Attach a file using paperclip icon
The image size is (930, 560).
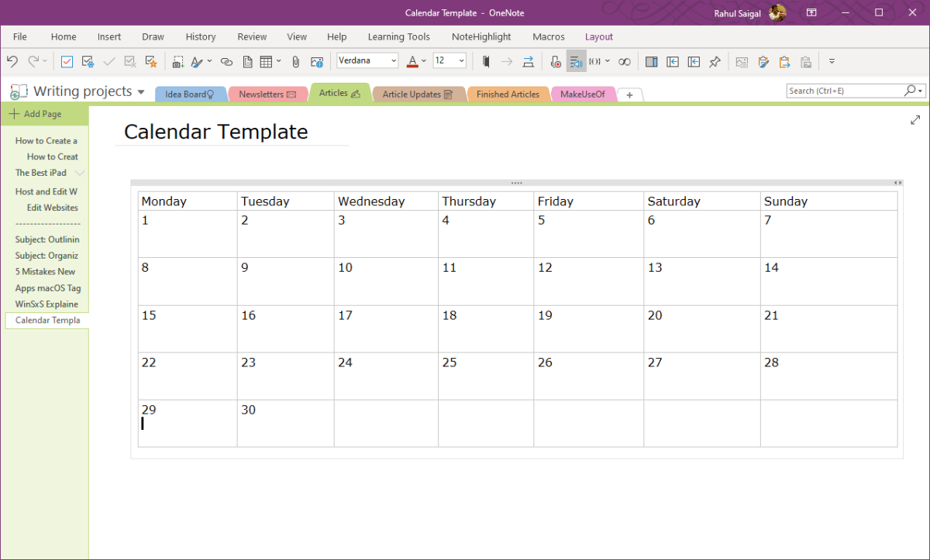click(x=295, y=61)
